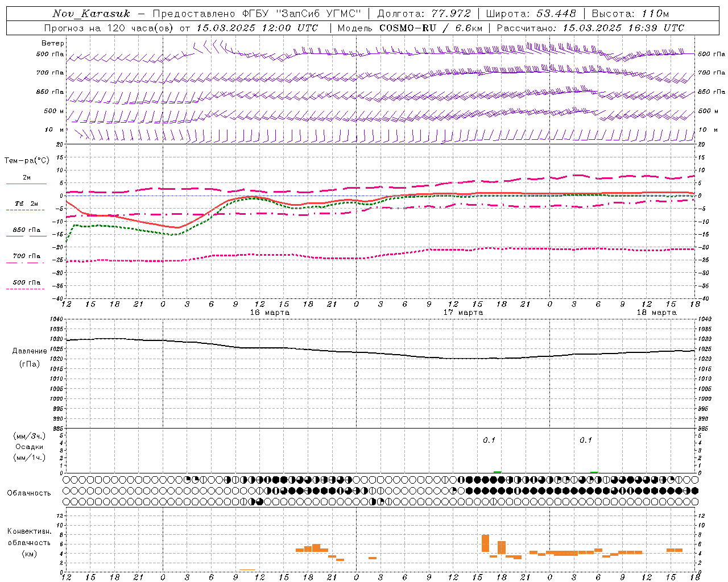Click the Модель COSMO-RU / 6.6км label

click(x=409, y=28)
